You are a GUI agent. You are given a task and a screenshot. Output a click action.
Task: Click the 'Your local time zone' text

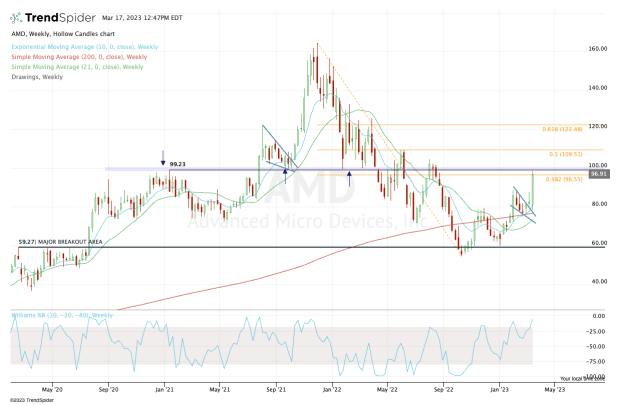580,378
